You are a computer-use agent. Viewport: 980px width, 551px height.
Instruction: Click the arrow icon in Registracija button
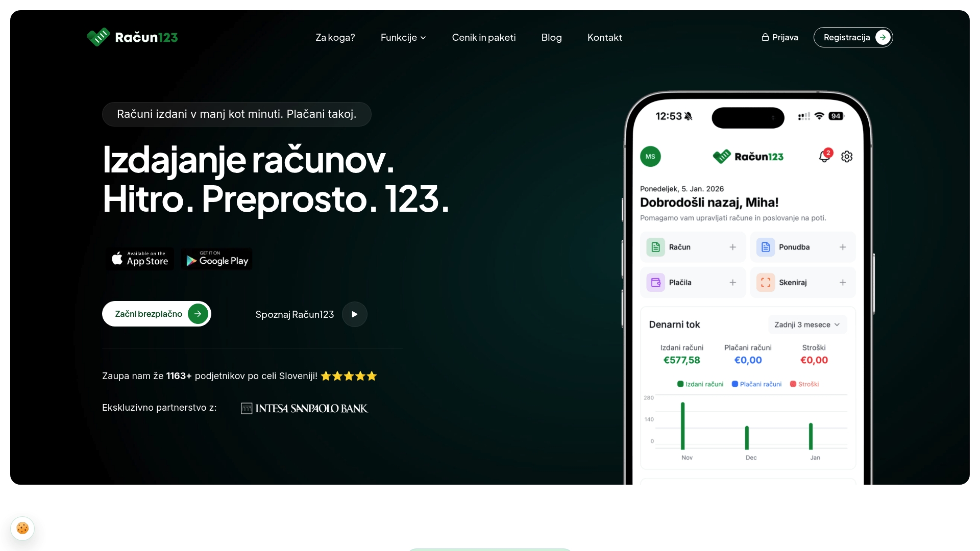pos(883,37)
